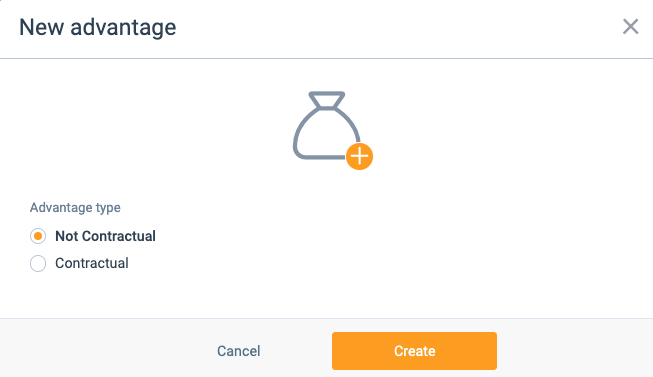Click the Not Contractual label text
653x377 pixels.
click(x=105, y=236)
